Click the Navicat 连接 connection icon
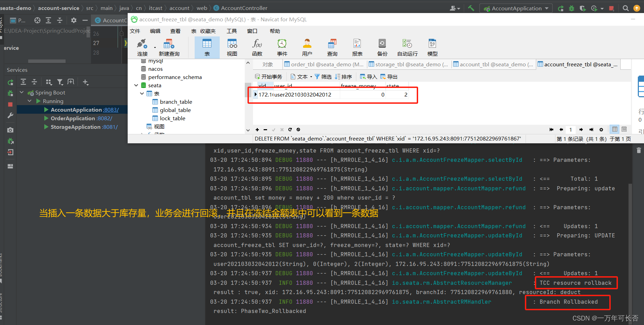644x325 pixels. [x=142, y=44]
